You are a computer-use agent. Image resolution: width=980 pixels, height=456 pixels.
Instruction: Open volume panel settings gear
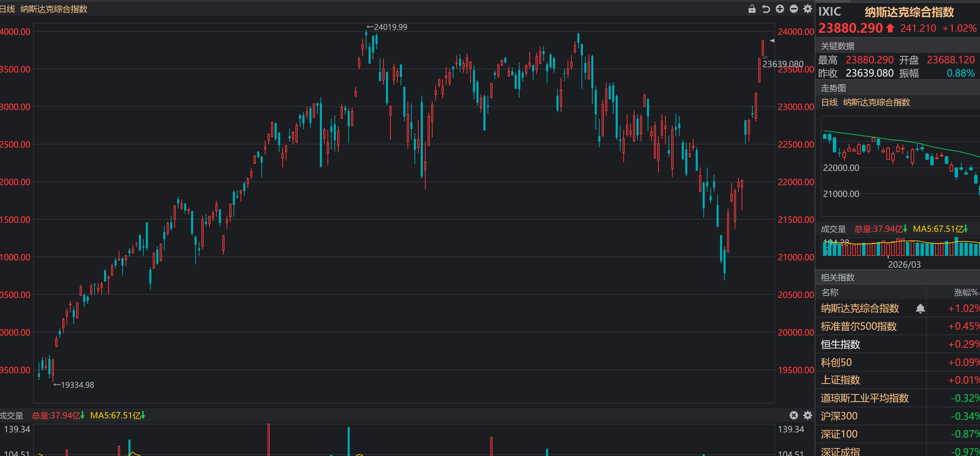pyautogui.click(x=807, y=415)
